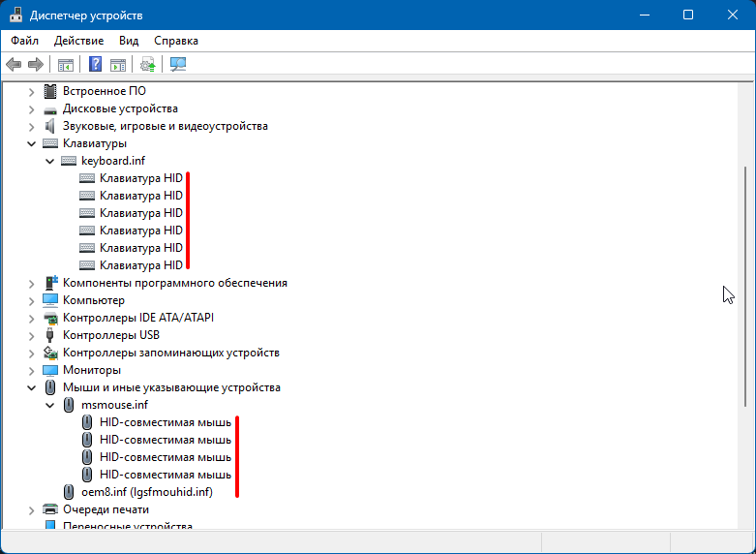Screen dimensions: 756x554
Task: Select the keyboard.inf entry text
Action: click(113, 161)
